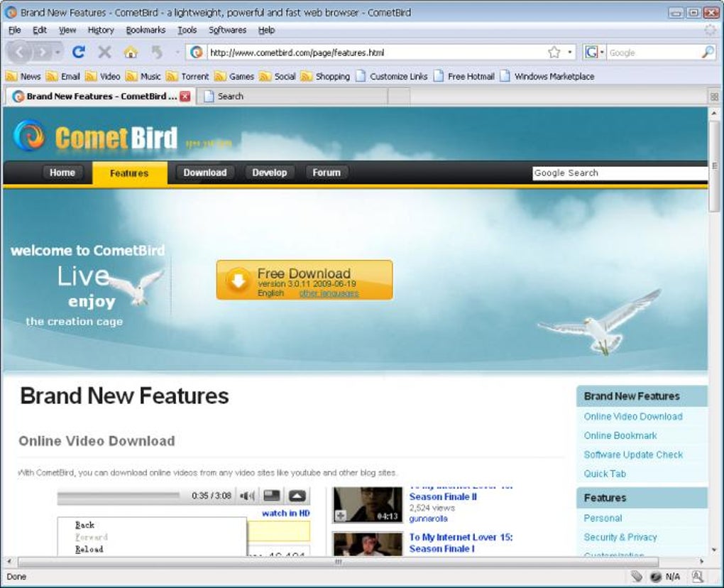Bookmark this page with the star icon
Viewport: 724px width, 588px height.
554,52
